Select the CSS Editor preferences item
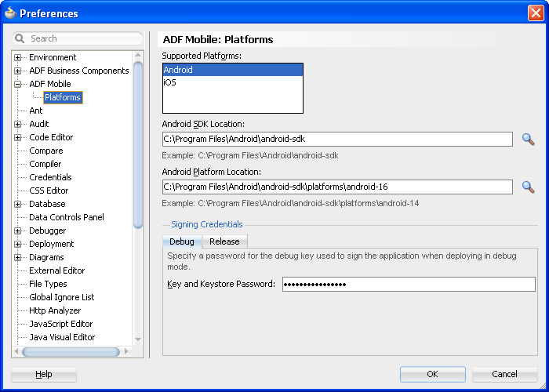The image size is (549, 392). (x=49, y=191)
